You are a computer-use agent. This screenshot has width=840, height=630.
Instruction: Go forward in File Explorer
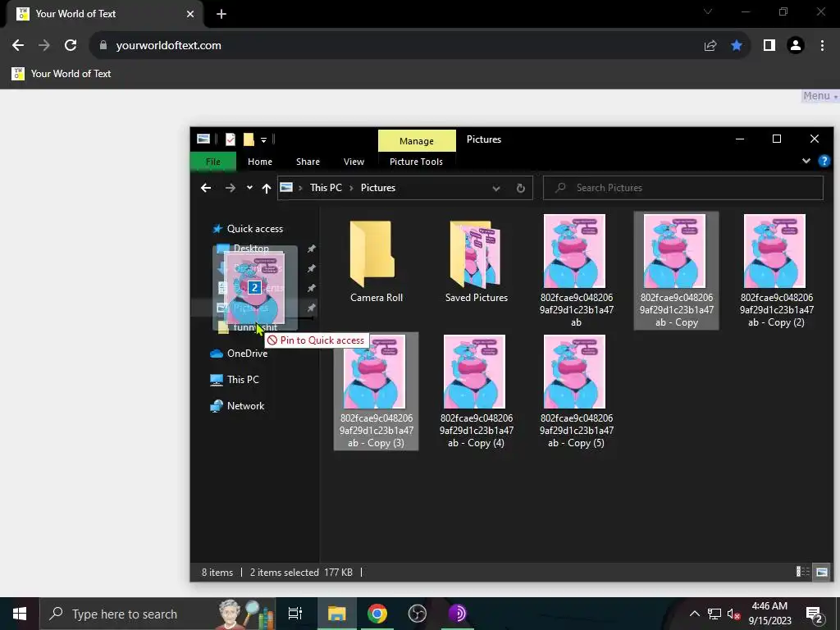230,188
